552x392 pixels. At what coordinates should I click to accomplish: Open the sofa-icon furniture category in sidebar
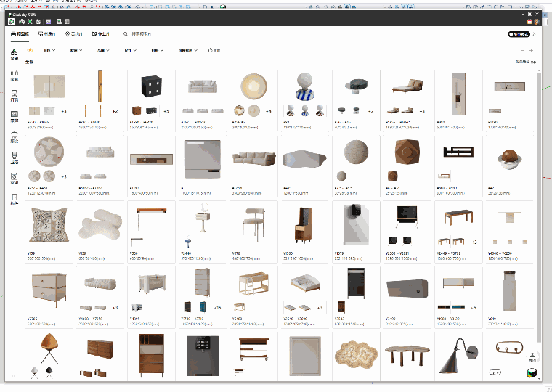coord(15,74)
